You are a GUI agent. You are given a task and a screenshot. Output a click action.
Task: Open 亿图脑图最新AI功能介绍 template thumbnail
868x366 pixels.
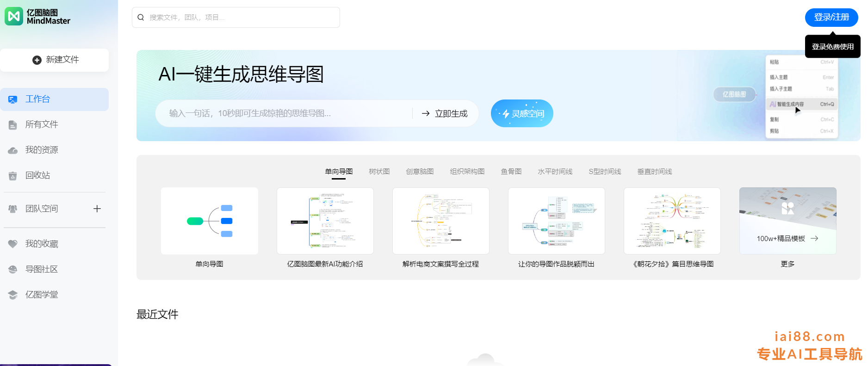point(325,221)
